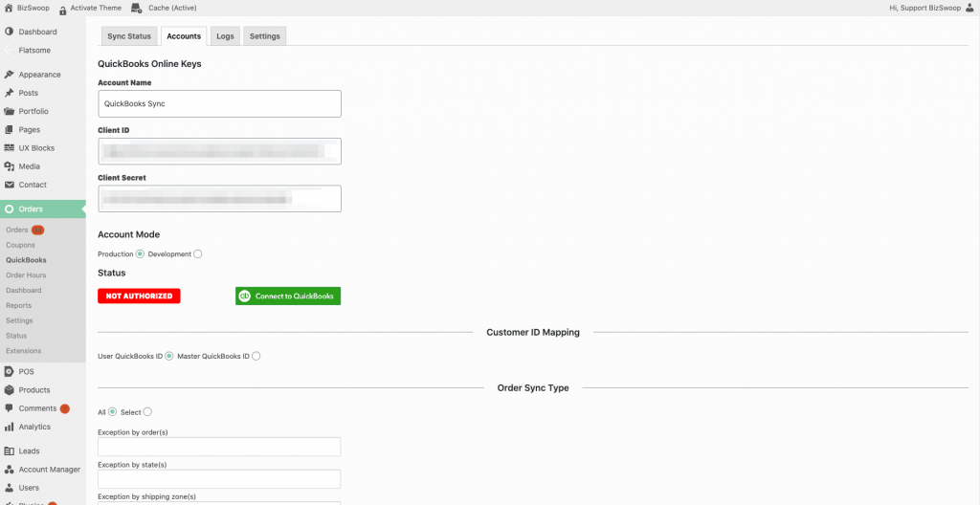Viewport: 980px width, 505px height.
Task: Click the Client Secret input field
Action: (x=219, y=199)
